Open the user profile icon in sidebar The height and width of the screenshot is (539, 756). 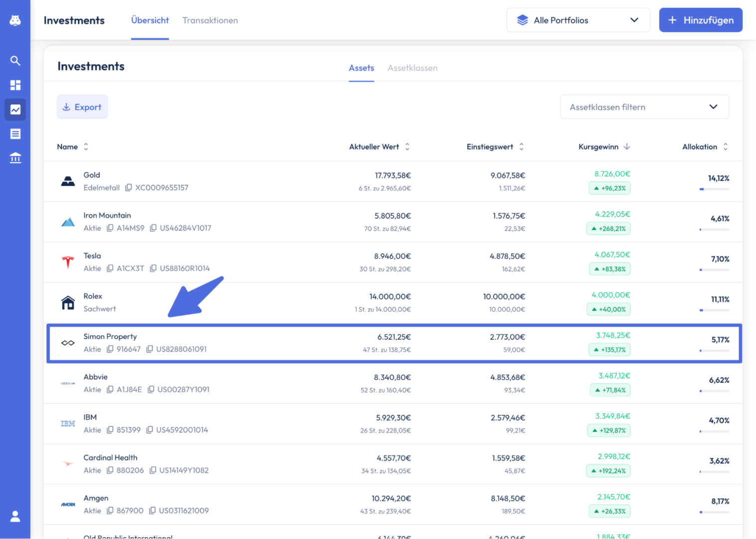pos(15,516)
